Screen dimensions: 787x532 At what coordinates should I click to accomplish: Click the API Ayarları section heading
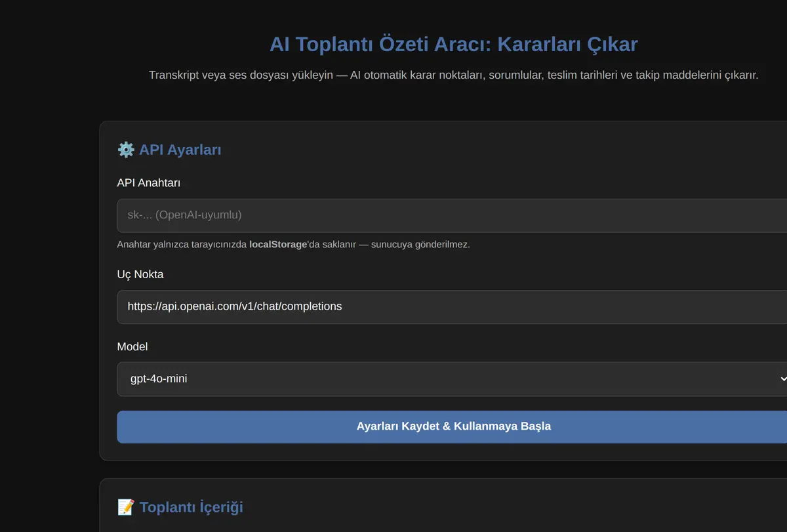click(x=180, y=150)
